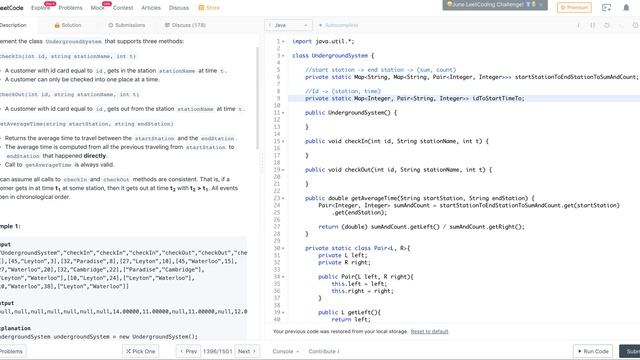Fold the getLeft method at line 39
The height and width of the screenshot is (360, 640).
pos(284,313)
